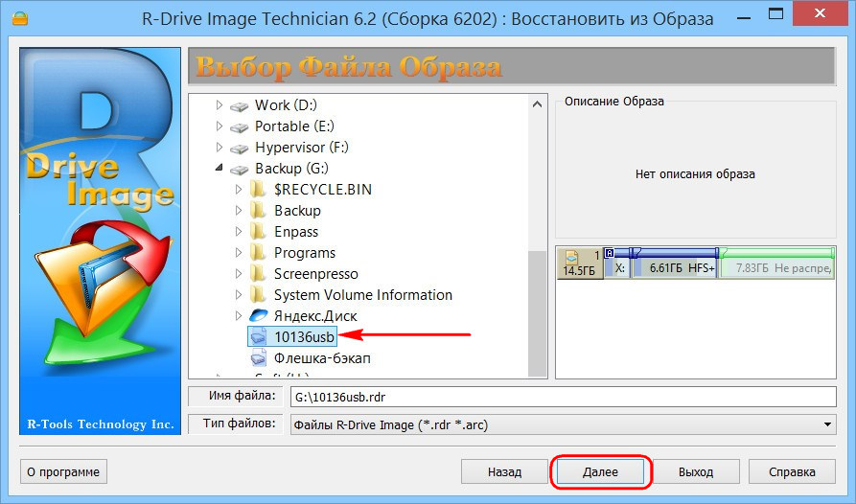Click the Backup folder icon

pyautogui.click(x=258, y=211)
